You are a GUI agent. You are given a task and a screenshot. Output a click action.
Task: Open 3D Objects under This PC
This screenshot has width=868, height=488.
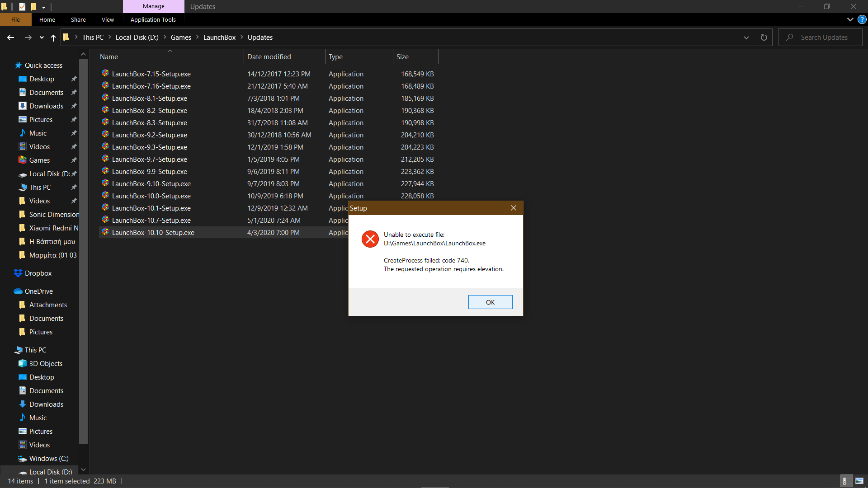[x=46, y=364]
